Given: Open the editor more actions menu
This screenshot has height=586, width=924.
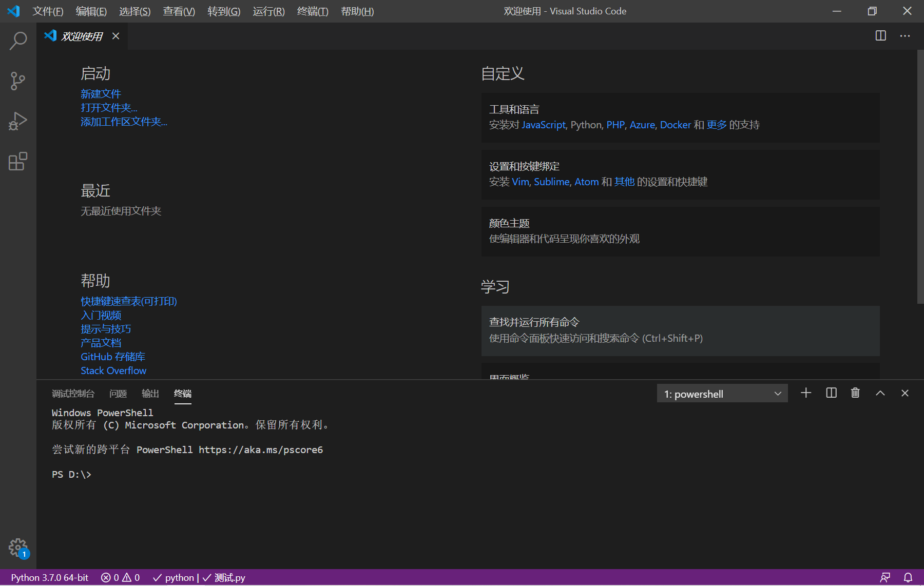Looking at the screenshot, I should pyautogui.click(x=906, y=35).
